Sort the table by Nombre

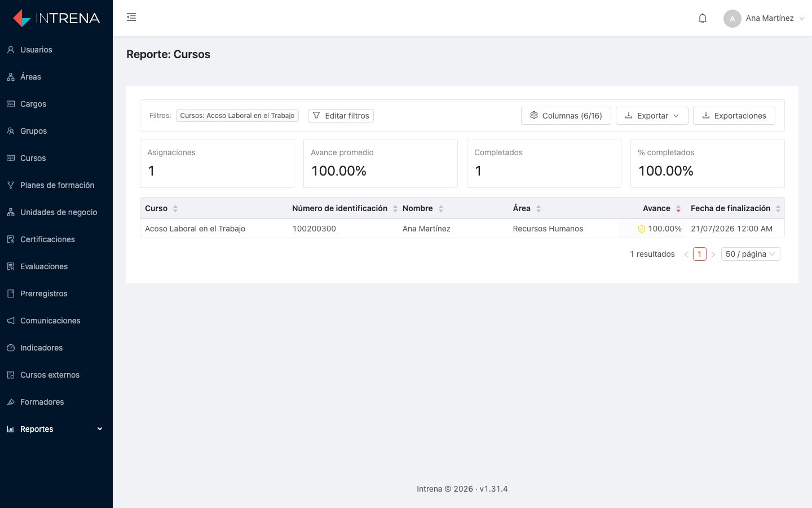click(x=453, y=208)
